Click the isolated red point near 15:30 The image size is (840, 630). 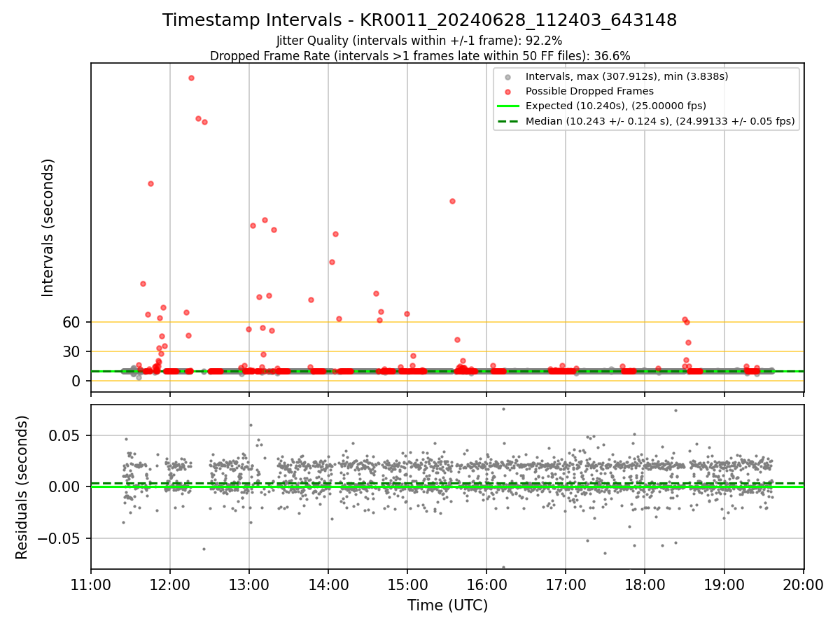point(452,201)
